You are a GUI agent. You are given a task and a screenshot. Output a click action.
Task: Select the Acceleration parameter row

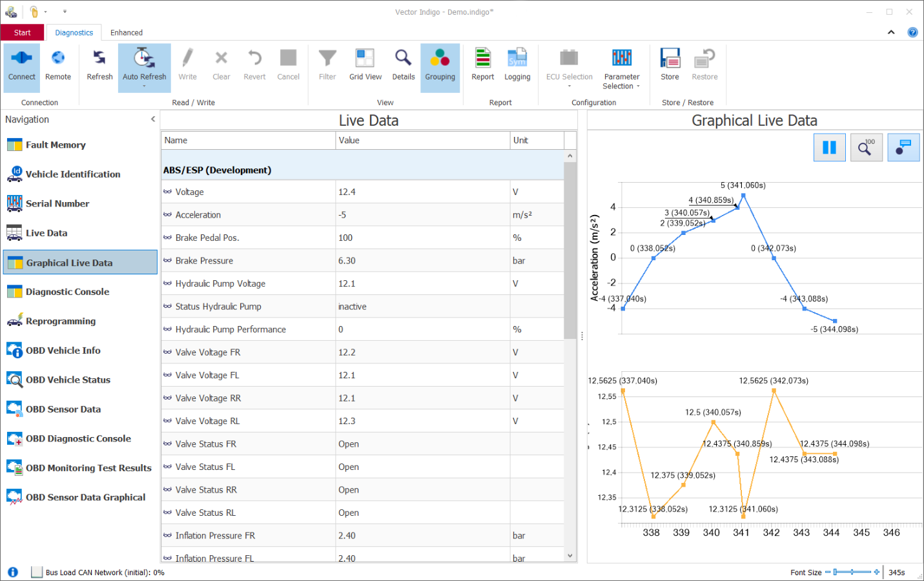(362, 215)
